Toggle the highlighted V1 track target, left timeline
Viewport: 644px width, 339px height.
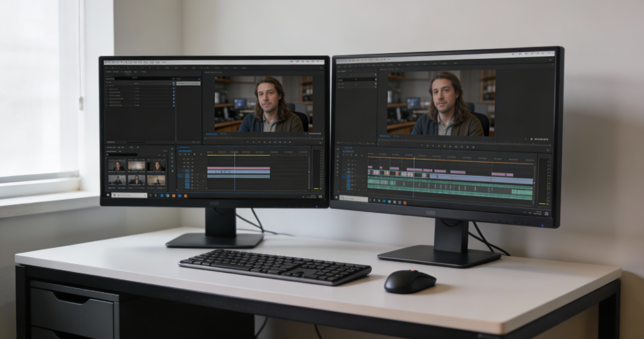187,171
